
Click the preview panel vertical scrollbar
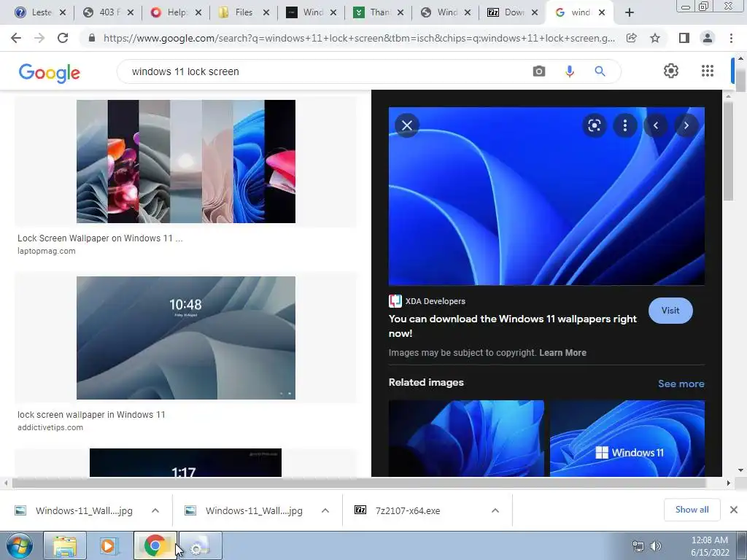tap(728, 150)
